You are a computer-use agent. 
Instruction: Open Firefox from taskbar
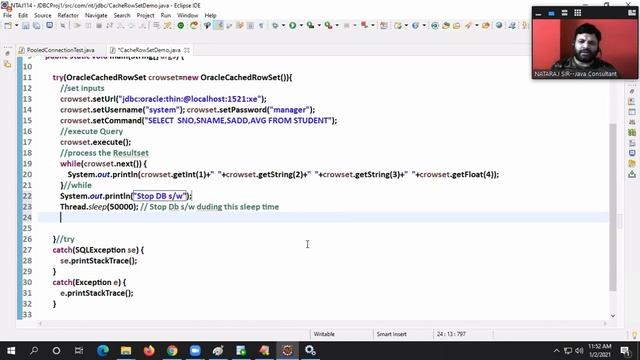[149, 351]
